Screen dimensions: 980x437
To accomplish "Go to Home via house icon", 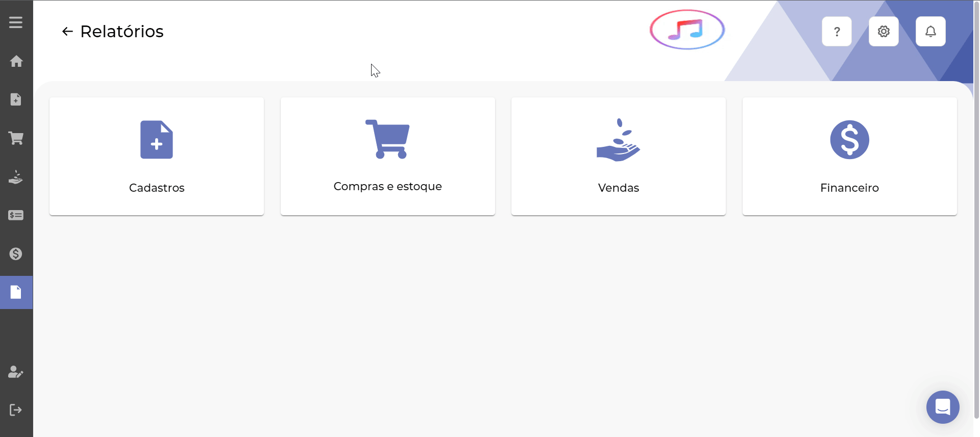I will (x=16, y=61).
